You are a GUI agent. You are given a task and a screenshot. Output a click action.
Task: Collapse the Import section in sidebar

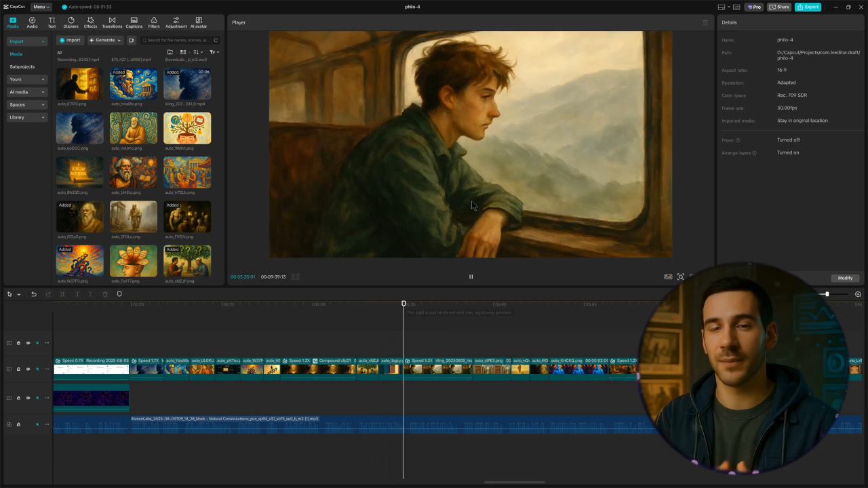[x=27, y=41]
